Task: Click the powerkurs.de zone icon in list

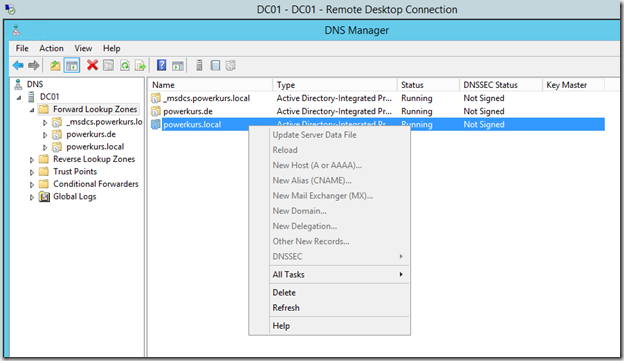Action: tap(156, 111)
